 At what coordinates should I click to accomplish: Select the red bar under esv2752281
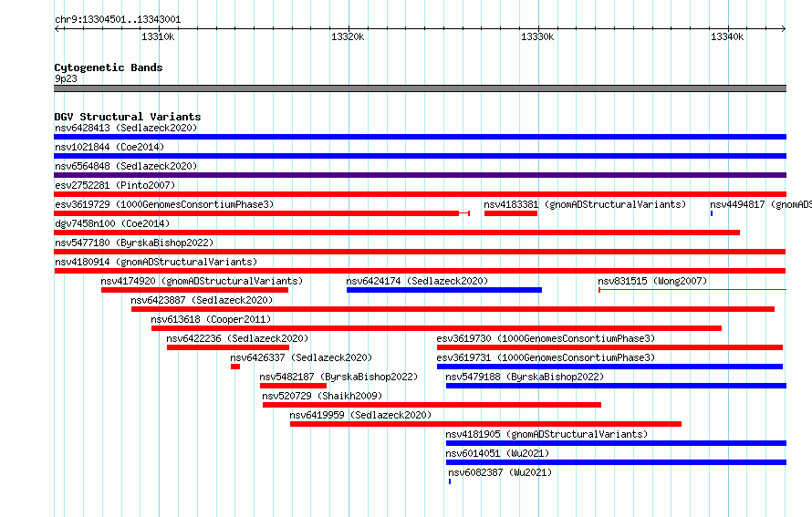[420, 194]
